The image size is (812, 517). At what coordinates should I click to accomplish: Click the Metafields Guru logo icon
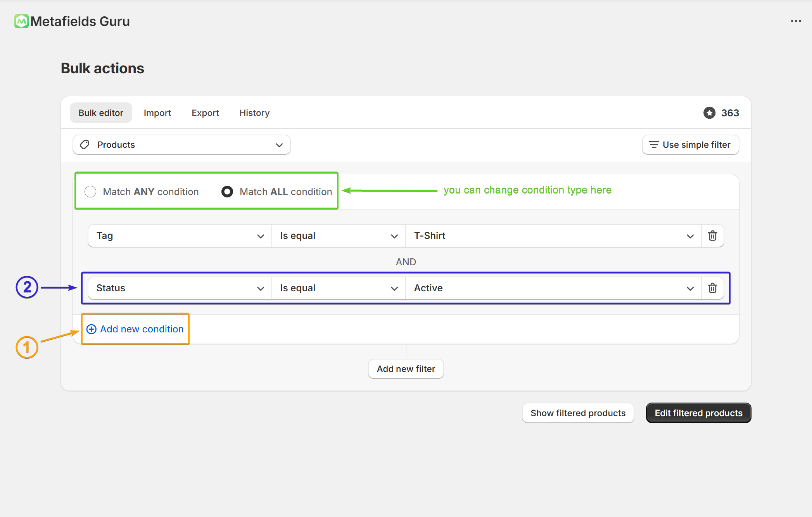click(x=21, y=21)
